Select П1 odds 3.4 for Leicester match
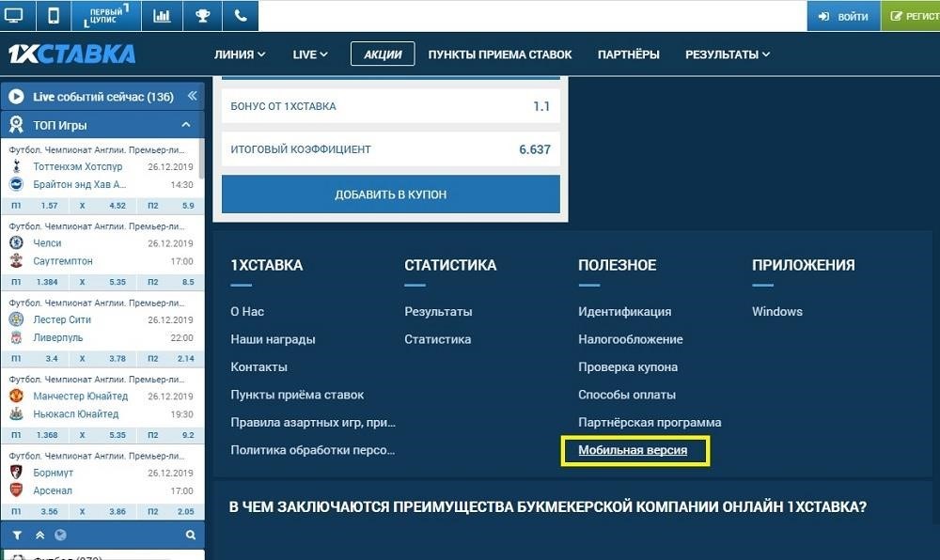 (x=34, y=358)
